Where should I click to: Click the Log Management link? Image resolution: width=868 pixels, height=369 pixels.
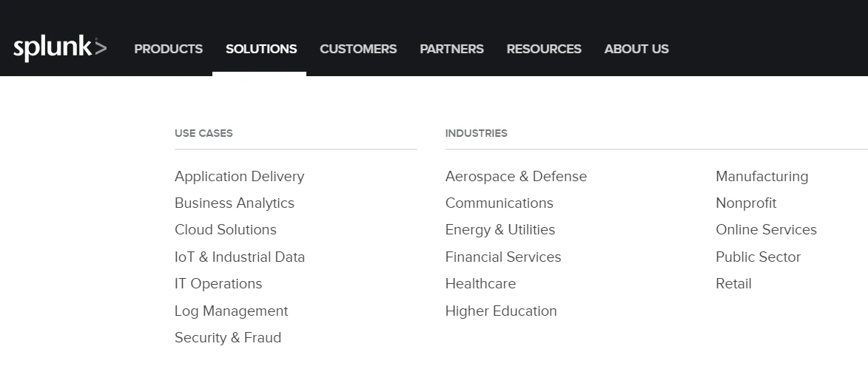(231, 311)
